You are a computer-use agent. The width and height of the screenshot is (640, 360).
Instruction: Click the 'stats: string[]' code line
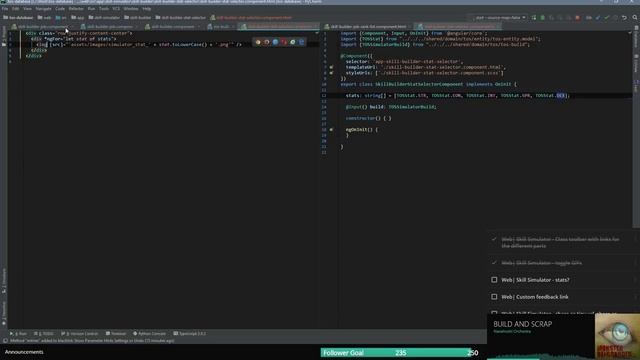point(457,96)
